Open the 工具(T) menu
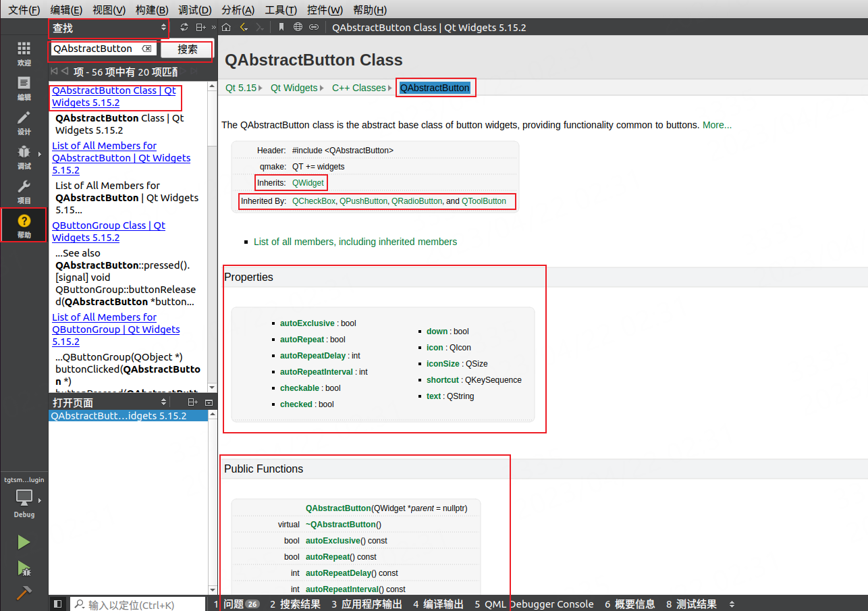 [281, 9]
